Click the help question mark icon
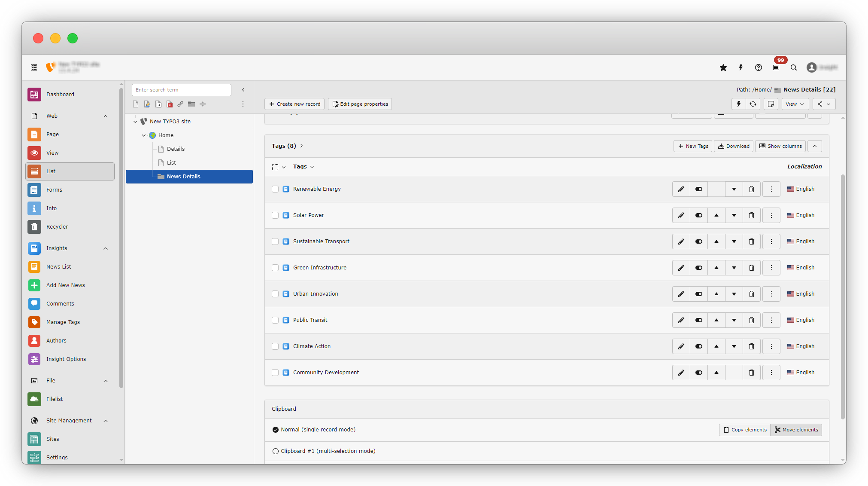 point(759,67)
